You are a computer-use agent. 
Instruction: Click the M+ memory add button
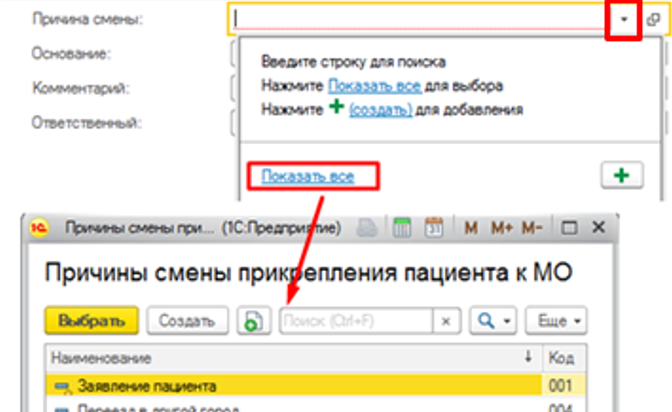(x=502, y=227)
